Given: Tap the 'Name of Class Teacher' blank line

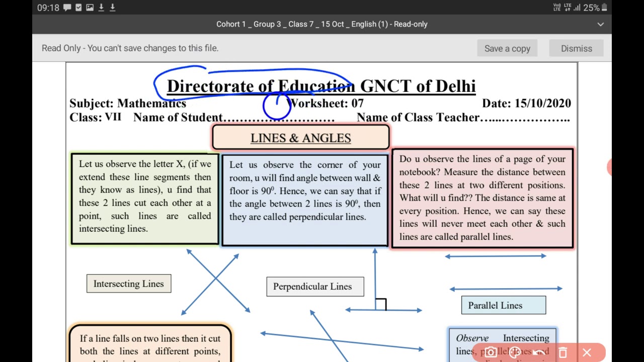Looking at the screenshot, I should coord(463,117).
